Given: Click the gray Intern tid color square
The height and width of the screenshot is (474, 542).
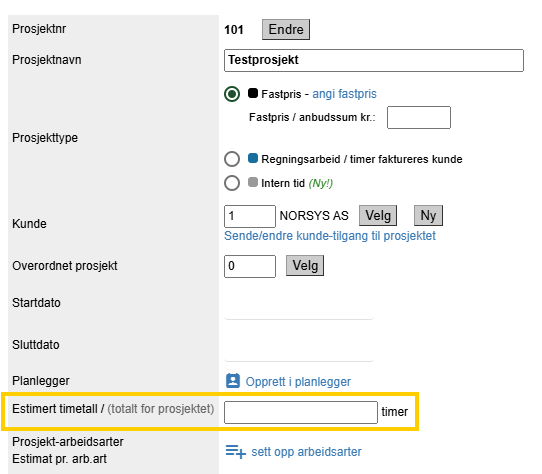Looking at the screenshot, I should (x=253, y=182).
